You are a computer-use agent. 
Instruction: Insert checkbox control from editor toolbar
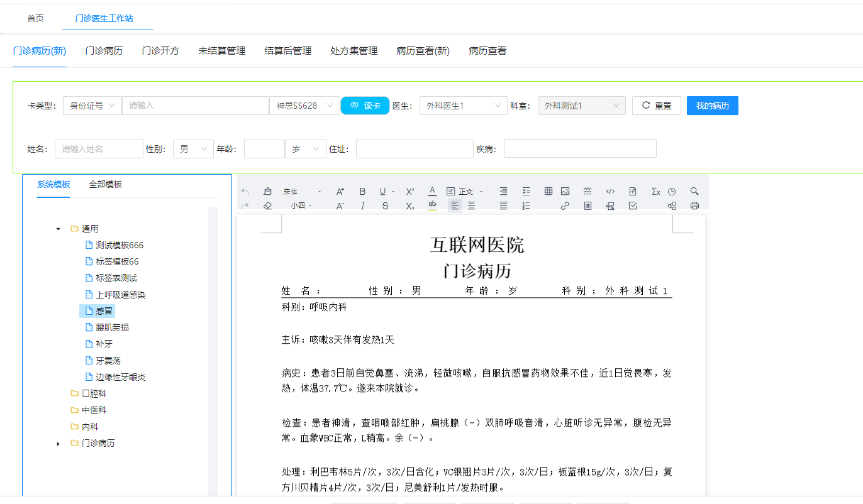(633, 205)
